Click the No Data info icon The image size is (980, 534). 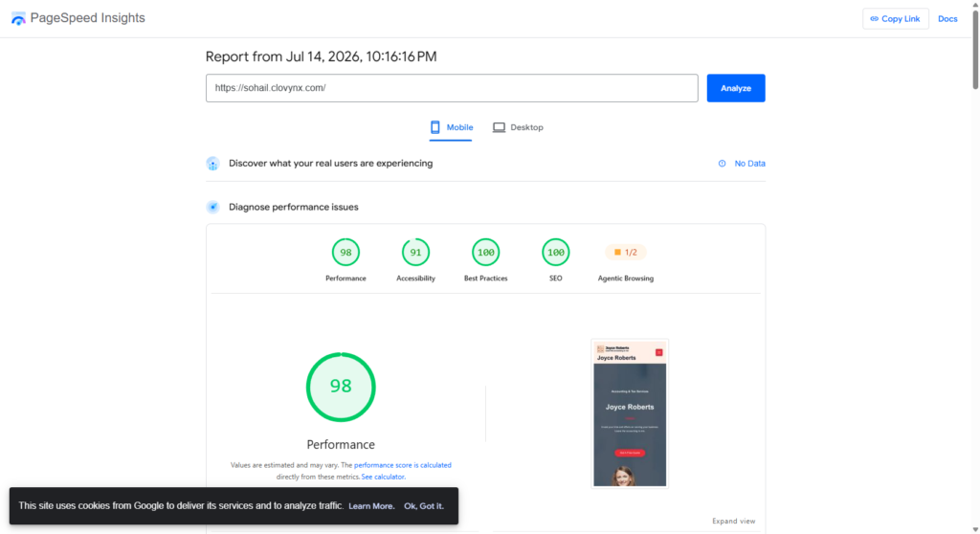tap(722, 164)
